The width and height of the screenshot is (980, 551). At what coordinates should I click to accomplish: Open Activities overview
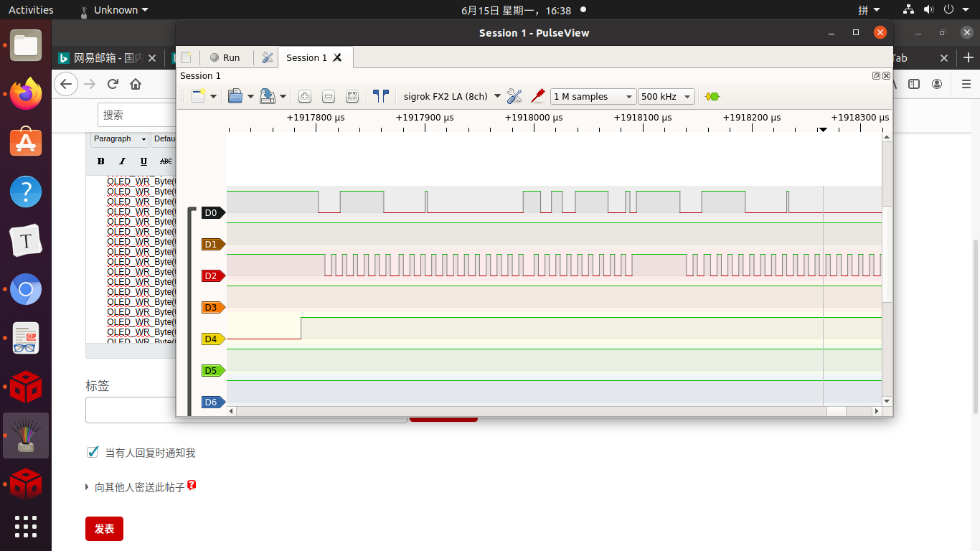click(31, 10)
